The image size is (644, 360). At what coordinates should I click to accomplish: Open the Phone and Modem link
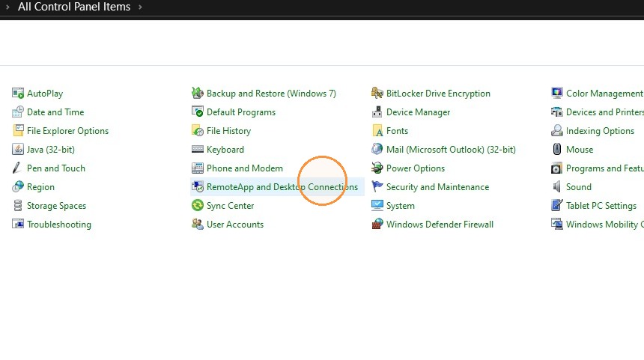[245, 168]
